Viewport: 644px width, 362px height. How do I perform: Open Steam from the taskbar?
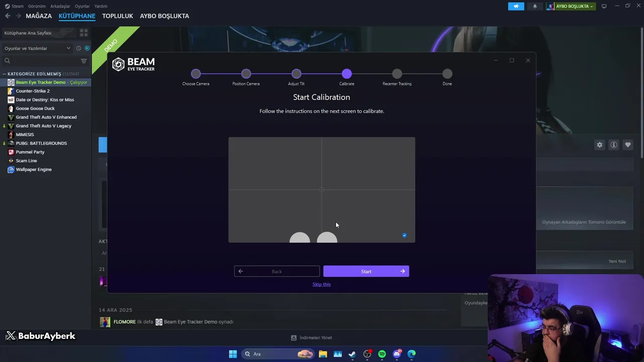tap(352, 354)
